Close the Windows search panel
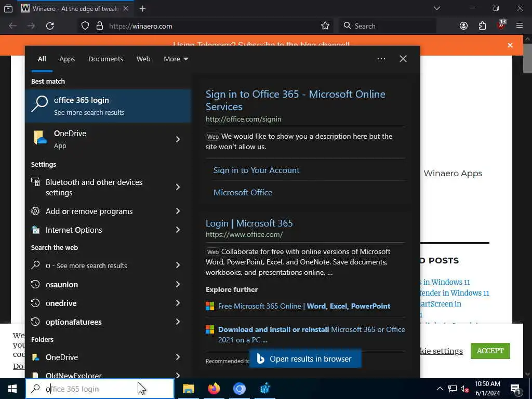The width and height of the screenshot is (532, 399). (x=403, y=59)
